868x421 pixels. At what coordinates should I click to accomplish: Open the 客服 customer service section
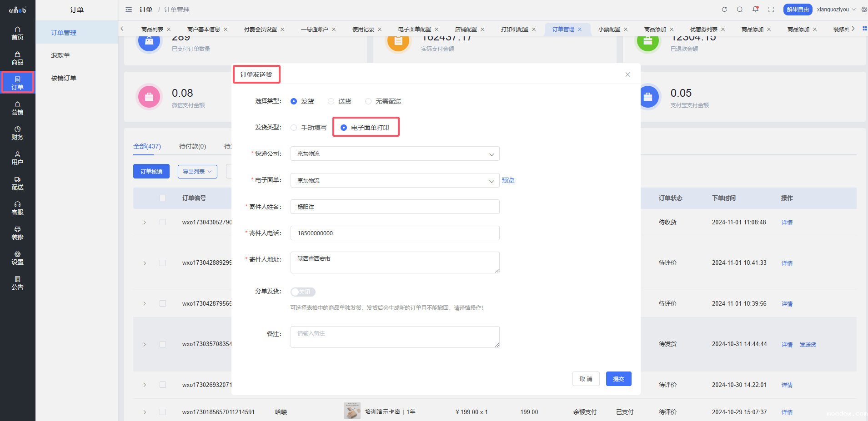17,208
